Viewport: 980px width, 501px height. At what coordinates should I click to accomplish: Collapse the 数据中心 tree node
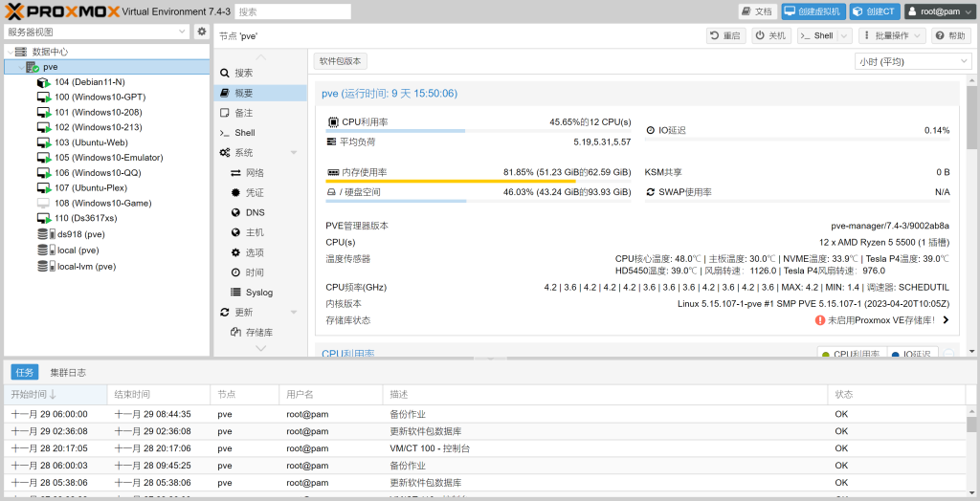[10, 52]
